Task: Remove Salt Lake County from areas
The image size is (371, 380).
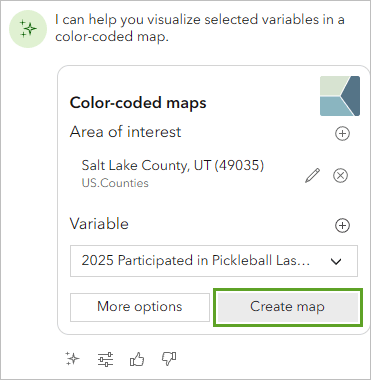Action: [340, 175]
